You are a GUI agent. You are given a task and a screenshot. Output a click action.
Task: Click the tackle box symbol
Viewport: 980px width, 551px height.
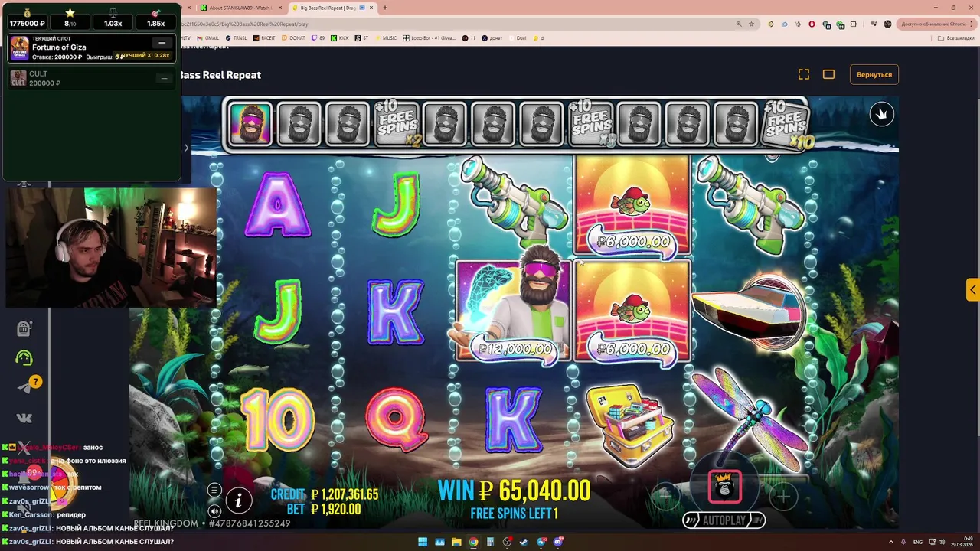coord(629,425)
